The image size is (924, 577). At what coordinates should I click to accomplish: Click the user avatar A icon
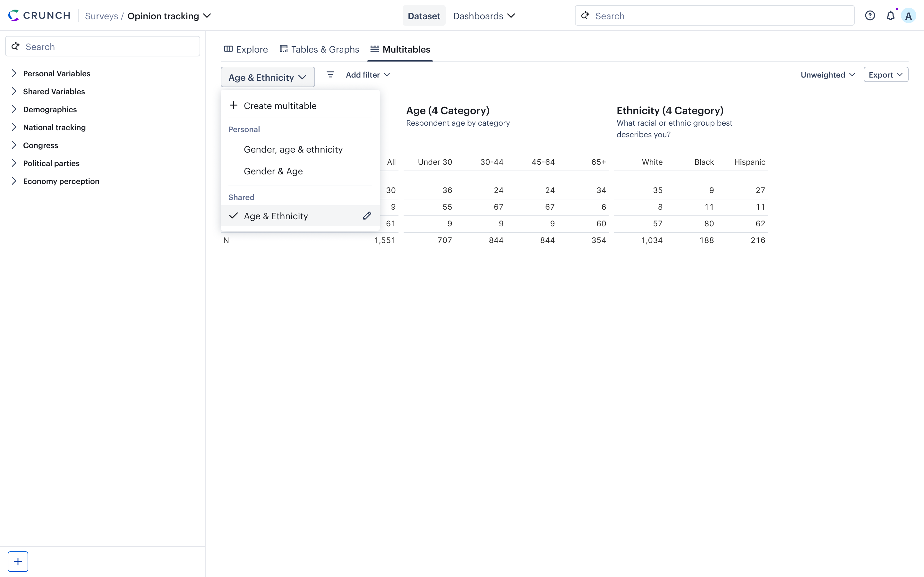[908, 16]
